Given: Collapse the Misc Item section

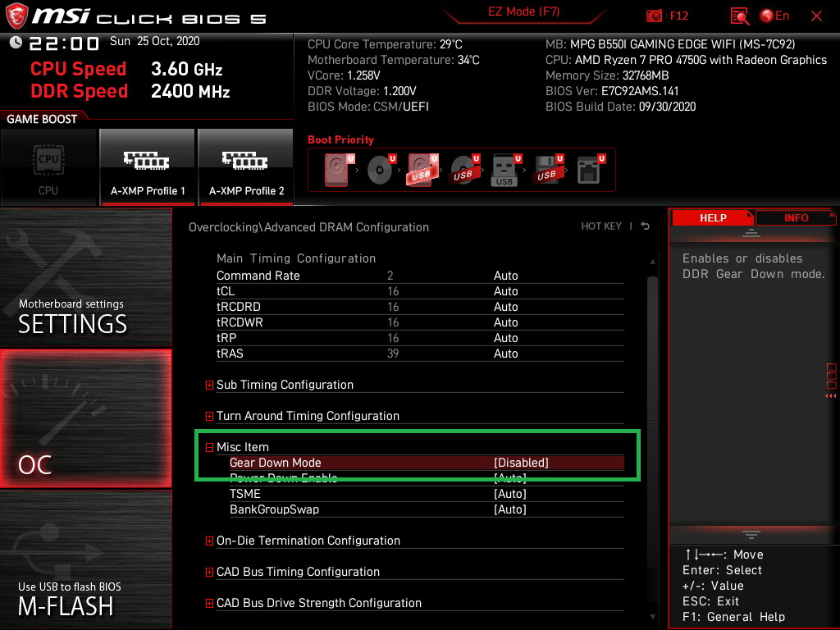Looking at the screenshot, I should pyautogui.click(x=210, y=447).
